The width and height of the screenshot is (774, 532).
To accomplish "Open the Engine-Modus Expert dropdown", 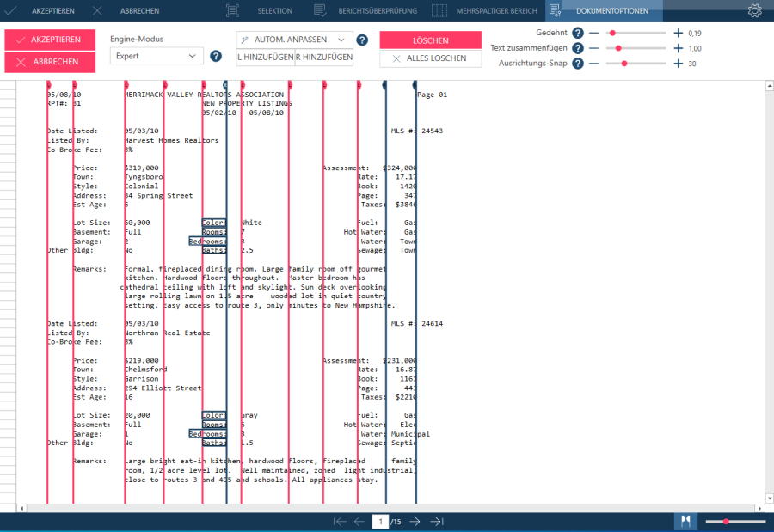I will pyautogui.click(x=157, y=56).
